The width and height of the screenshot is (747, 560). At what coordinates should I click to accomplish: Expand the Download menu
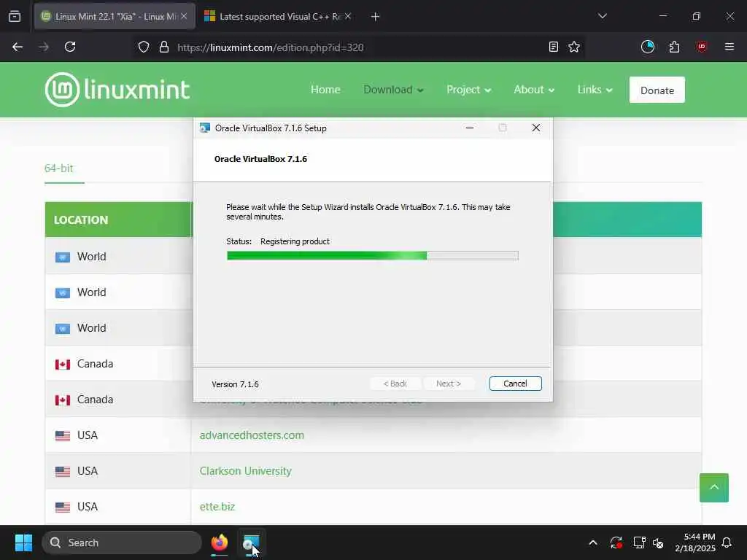click(x=393, y=90)
